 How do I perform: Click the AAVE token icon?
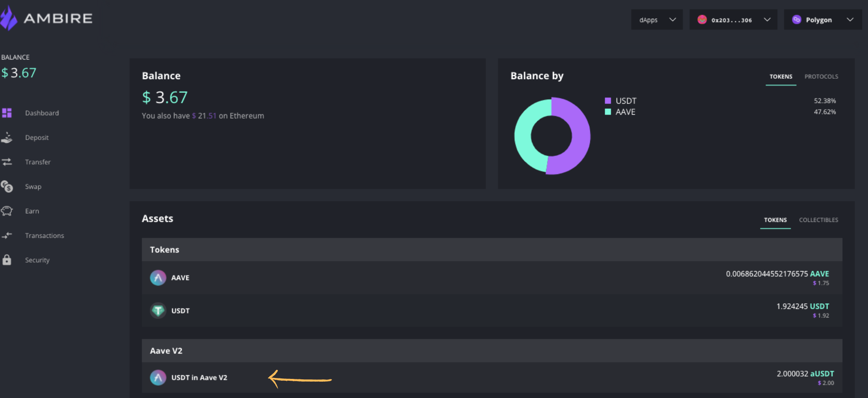point(158,277)
